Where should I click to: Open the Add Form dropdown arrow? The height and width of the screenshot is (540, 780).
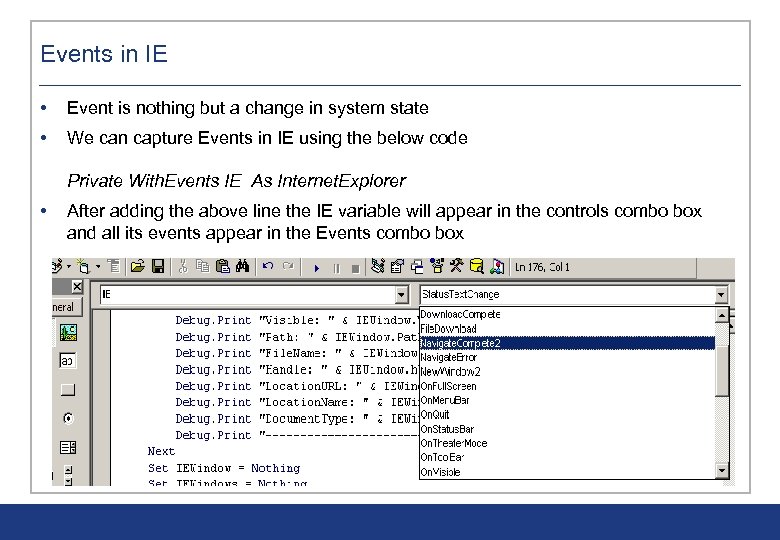[98, 267]
